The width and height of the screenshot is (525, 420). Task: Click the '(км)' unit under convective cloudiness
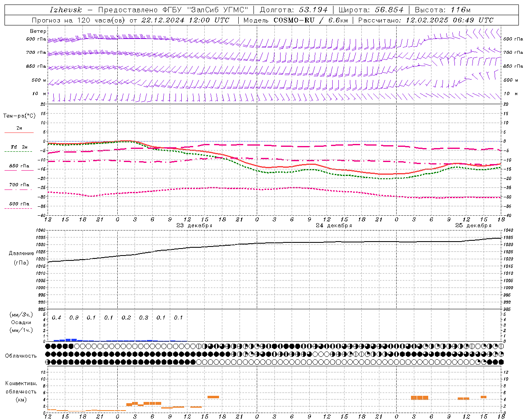(x=21, y=399)
